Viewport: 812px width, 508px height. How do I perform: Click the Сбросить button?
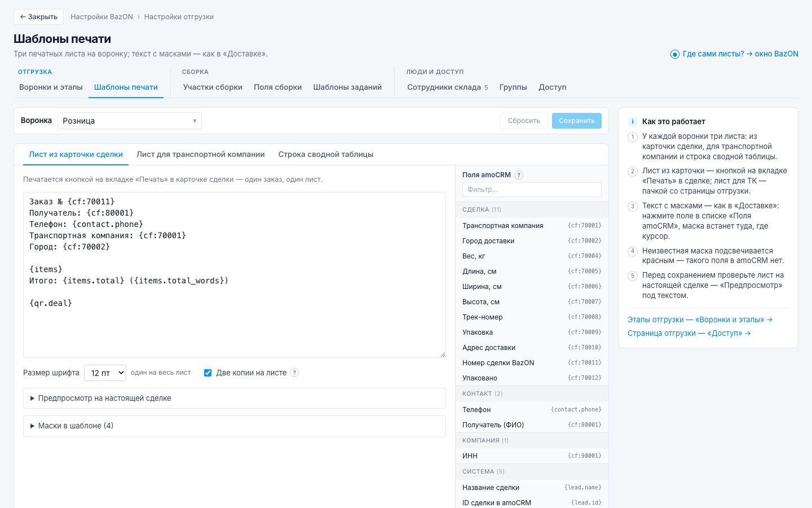click(524, 121)
